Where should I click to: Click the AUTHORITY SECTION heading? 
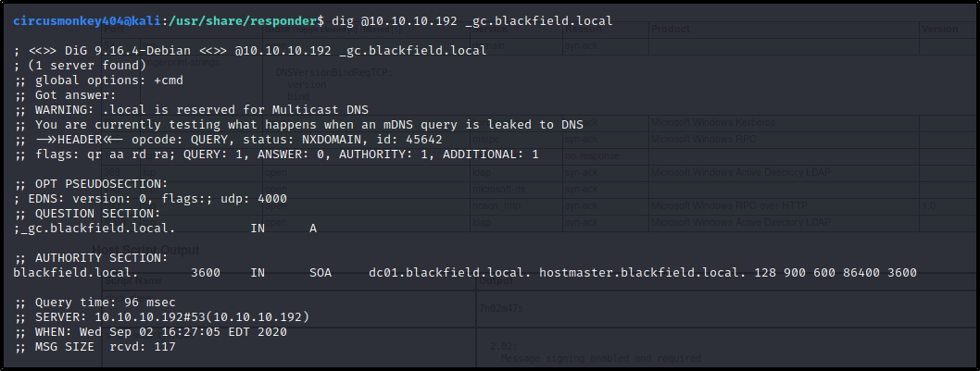[x=91, y=258]
